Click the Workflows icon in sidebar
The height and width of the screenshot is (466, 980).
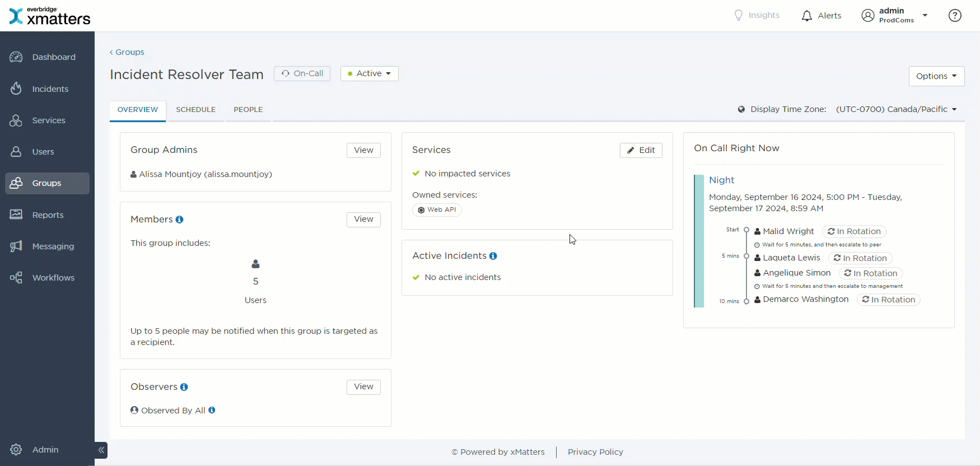tap(16, 278)
